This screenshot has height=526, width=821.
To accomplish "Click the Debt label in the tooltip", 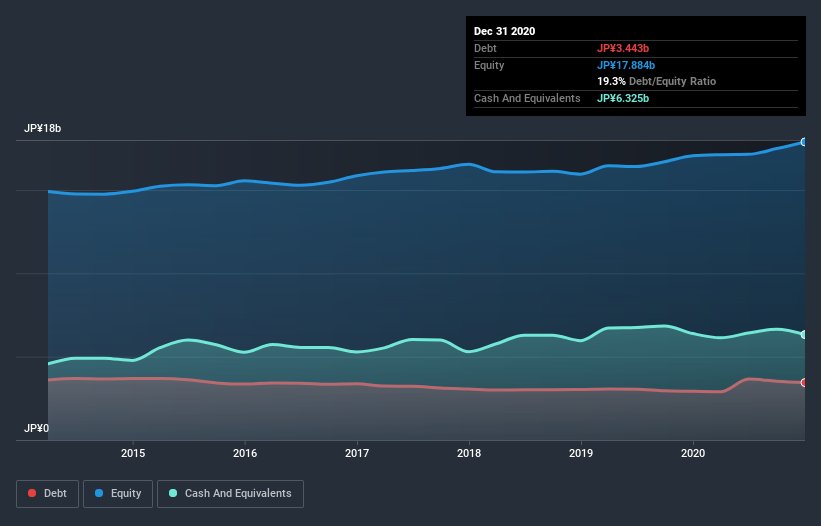I will point(485,48).
